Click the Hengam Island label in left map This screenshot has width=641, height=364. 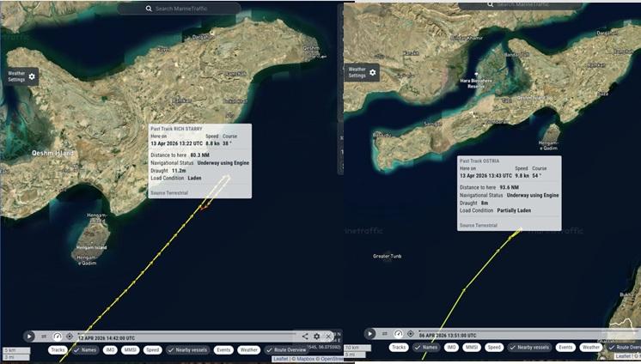[92, 247]
